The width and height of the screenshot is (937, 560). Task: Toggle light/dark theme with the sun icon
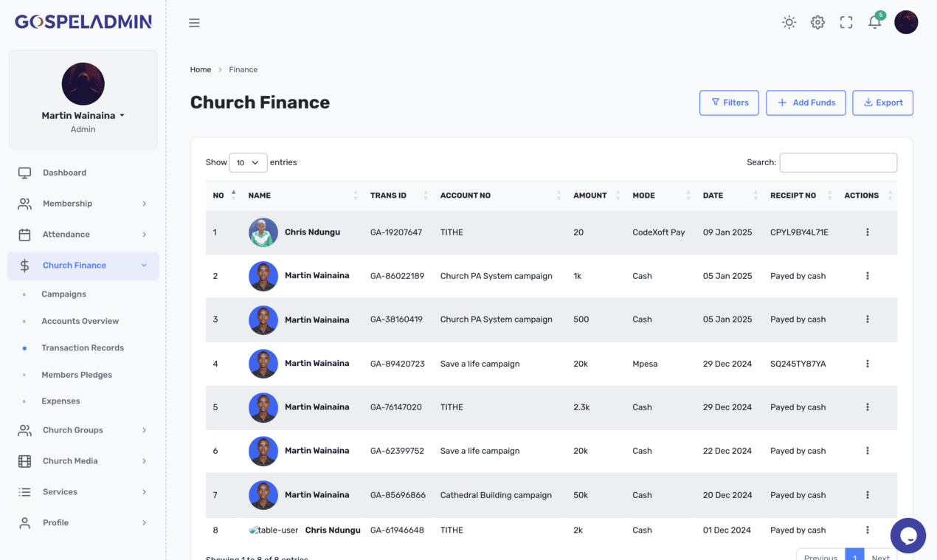pyautogui.click(x=789, y=22)
